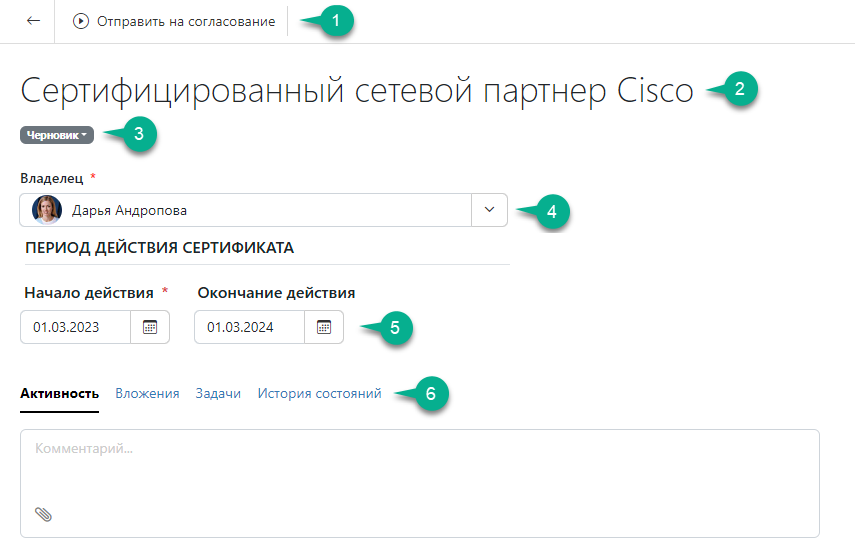Click the Начало действия date field
This screenshot has width=855, height=550.
click(x=76, y=327)
